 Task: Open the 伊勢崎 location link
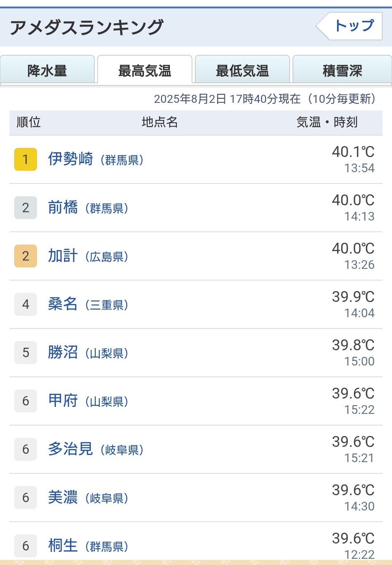point(71,159)
